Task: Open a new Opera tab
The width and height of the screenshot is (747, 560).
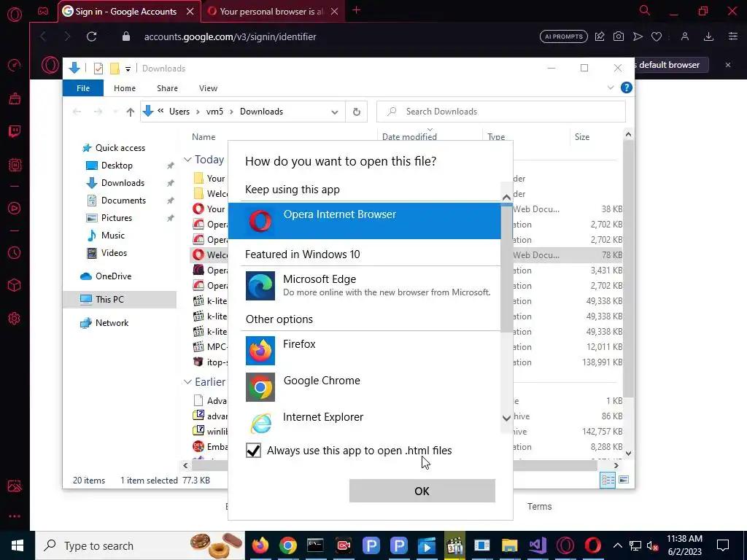Action: click(x=356, y=10)
